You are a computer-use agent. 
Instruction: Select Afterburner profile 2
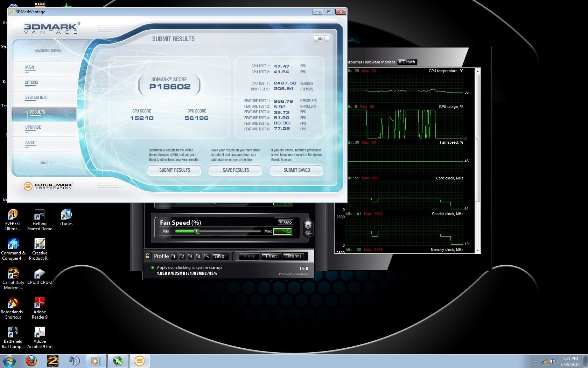182,256
